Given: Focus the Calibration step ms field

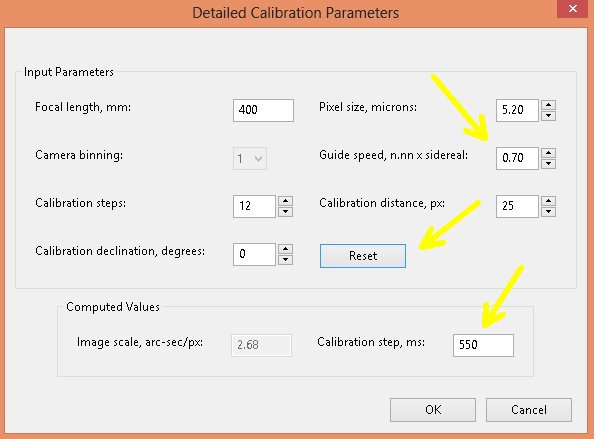Looking at the screenshot, I should pos(483,345).
